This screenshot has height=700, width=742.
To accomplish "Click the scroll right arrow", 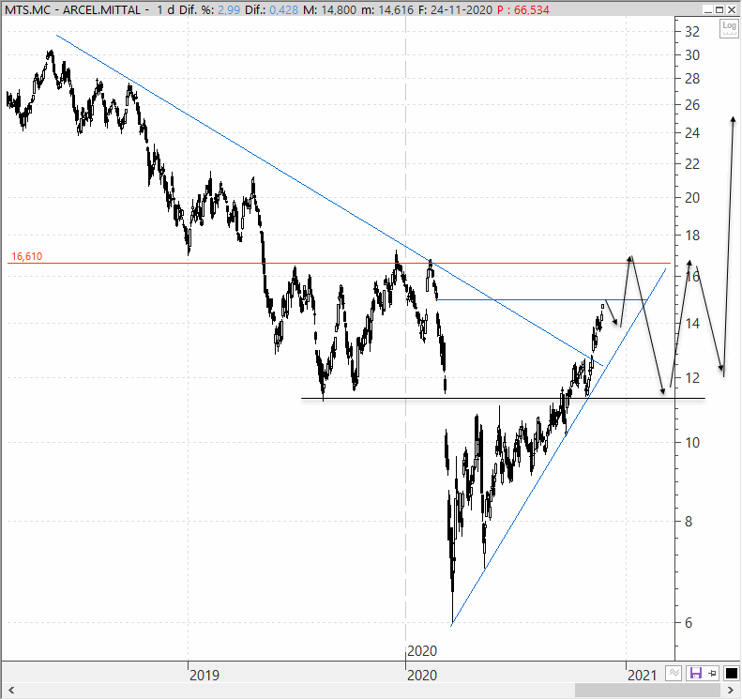I will coord(731,690).
